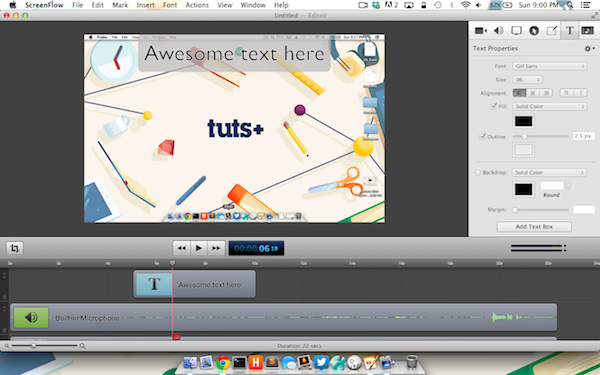600x375 pixels.
Task: Click the Margin slider
Action: point(540,210)
